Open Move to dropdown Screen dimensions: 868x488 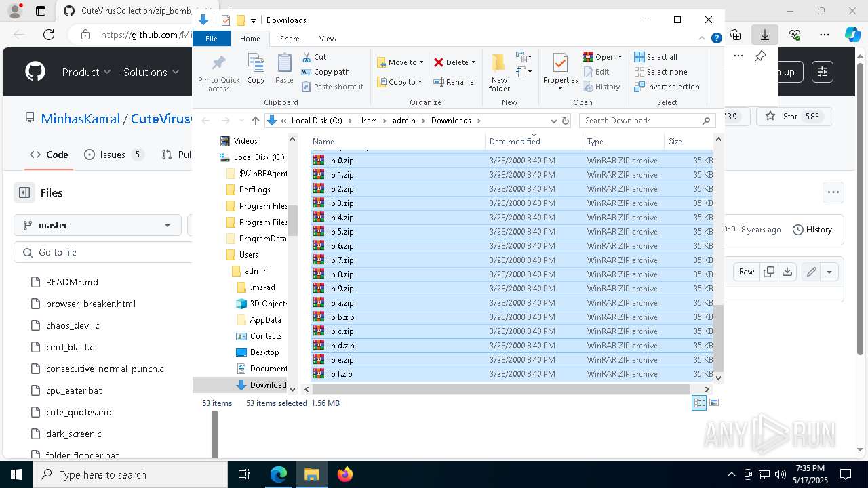pos(400,62)
